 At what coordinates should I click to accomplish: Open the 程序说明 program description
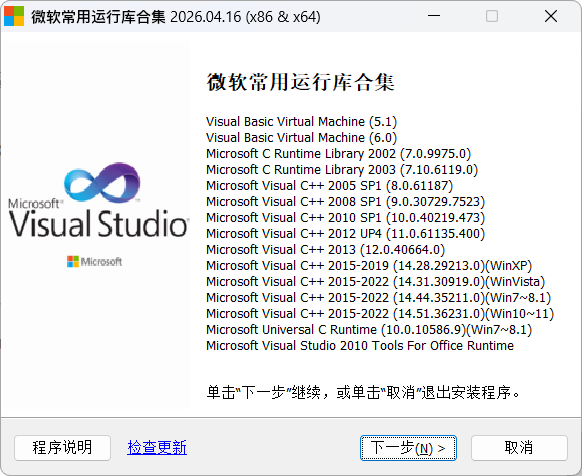(x=62, y=448)
